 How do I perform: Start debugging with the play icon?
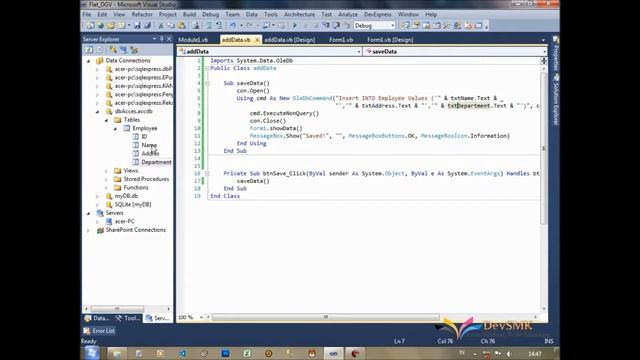295,26
